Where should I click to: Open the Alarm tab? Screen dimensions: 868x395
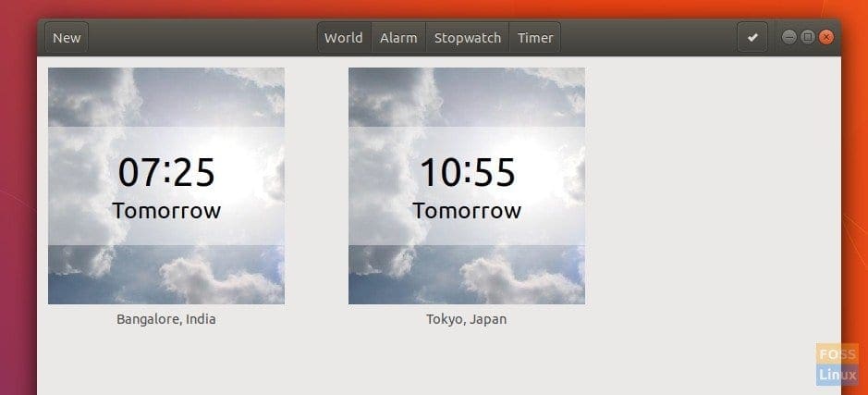tap(398, 38)
